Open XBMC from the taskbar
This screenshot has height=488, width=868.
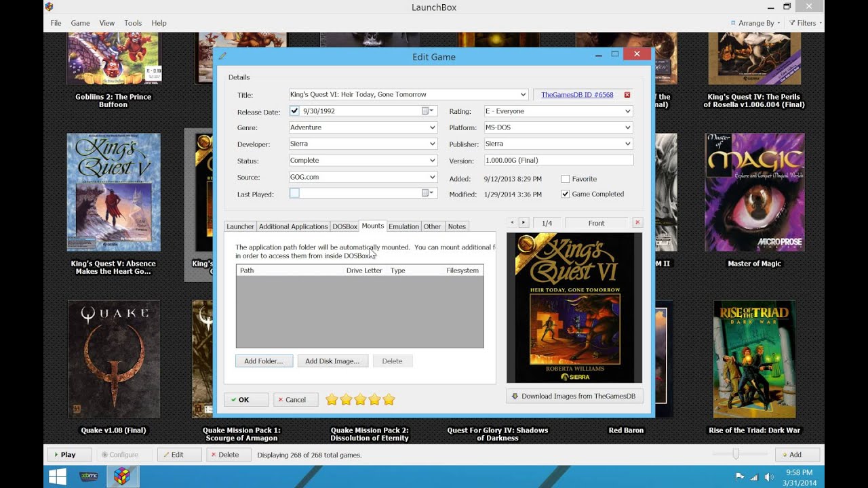point(89,476)
